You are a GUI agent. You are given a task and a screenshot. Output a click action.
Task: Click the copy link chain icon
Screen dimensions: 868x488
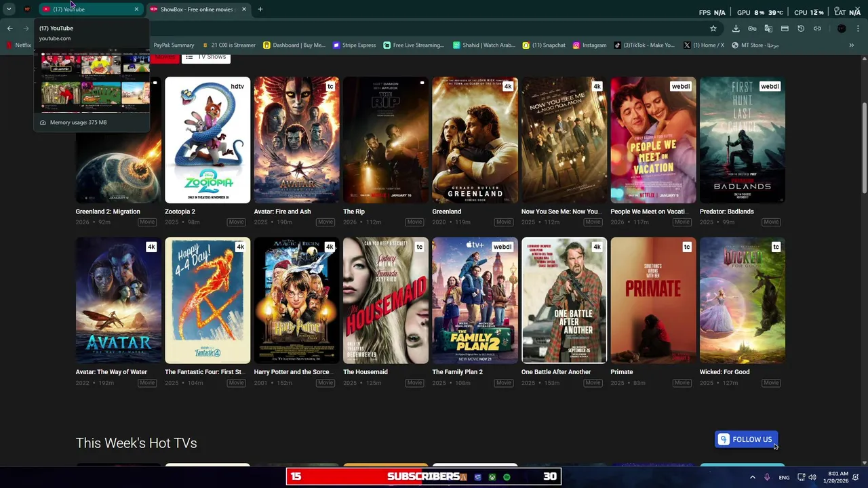click(x=817, y=28)
